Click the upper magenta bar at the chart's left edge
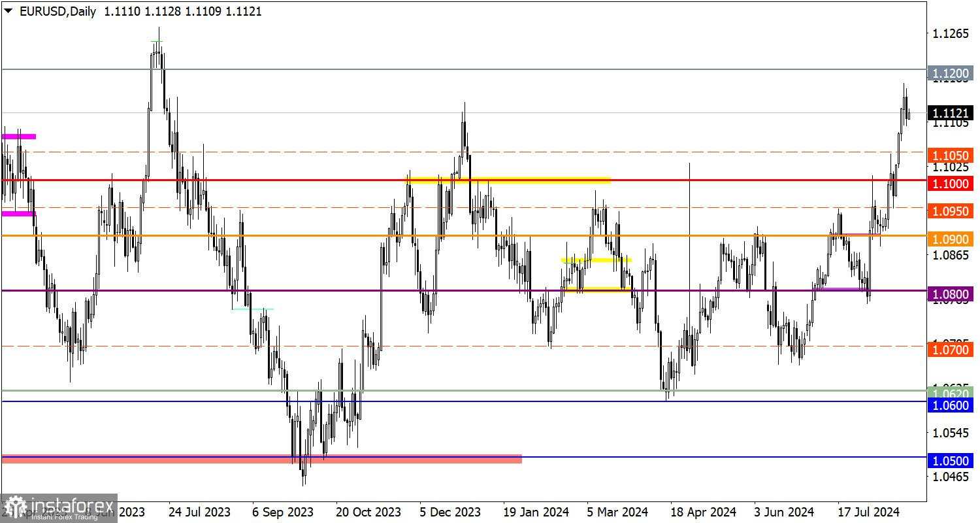Viewport: 980px width, 523px height. (x=19, y=136)
